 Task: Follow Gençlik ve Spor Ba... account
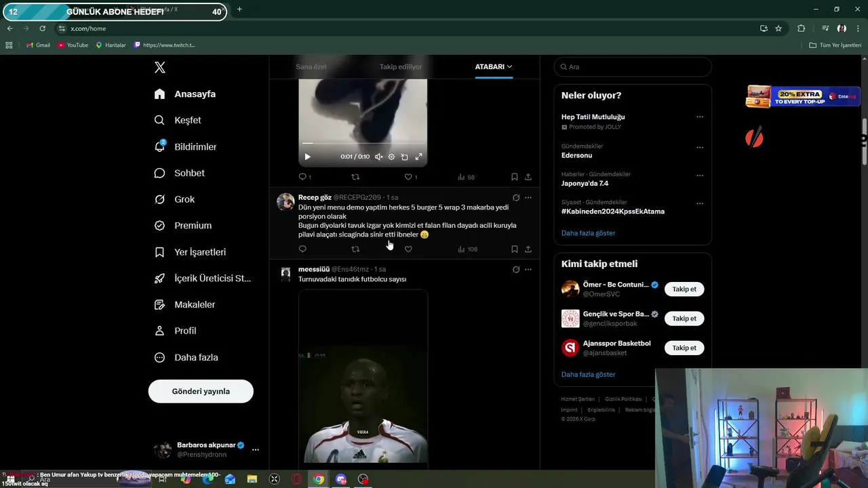click(x=684, y=319)
